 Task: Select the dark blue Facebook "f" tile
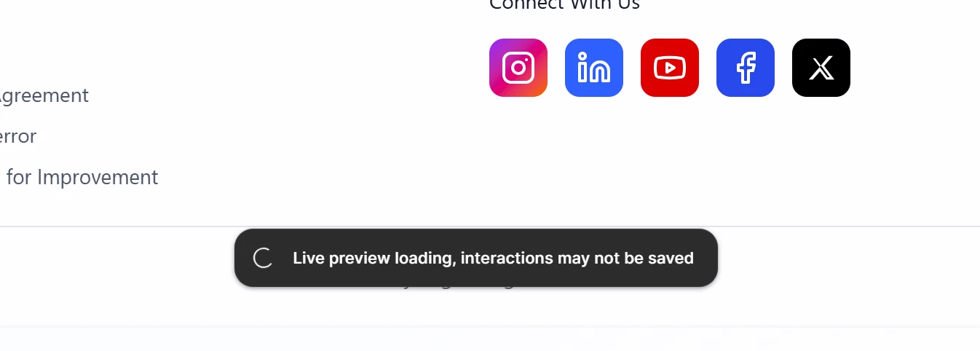(x=745, y=68)
